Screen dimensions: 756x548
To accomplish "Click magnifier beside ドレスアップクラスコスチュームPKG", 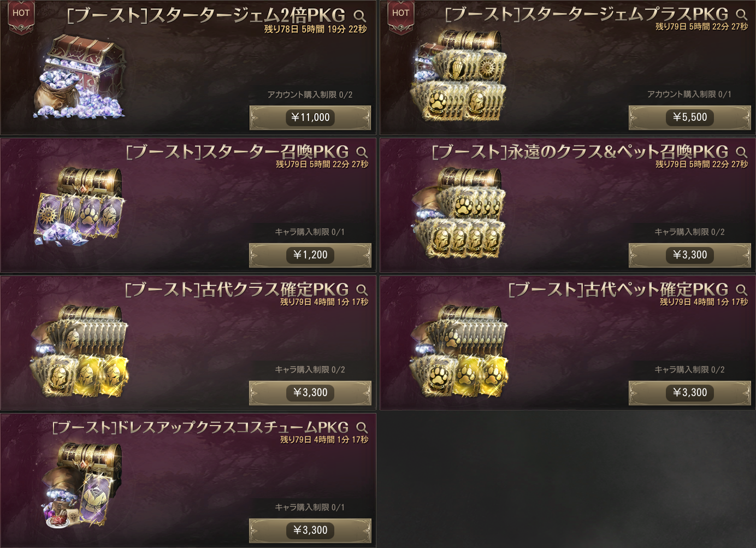I will click(x=362, y=427).
